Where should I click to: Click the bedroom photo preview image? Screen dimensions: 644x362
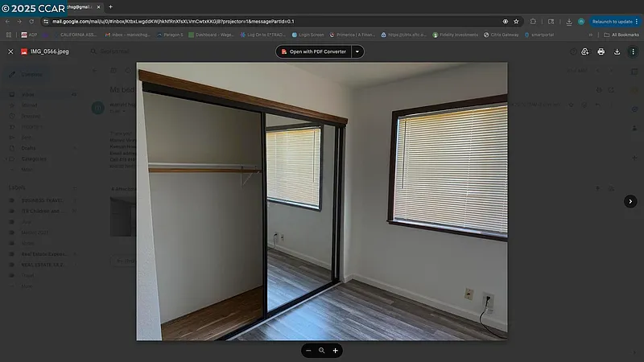point(322,201)
